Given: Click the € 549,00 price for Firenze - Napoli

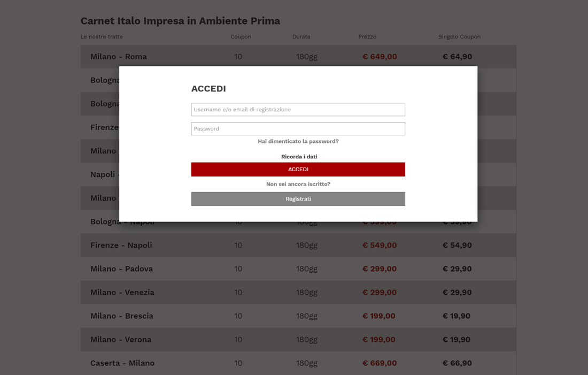Looking at the screenshot, I should (380, 245).
